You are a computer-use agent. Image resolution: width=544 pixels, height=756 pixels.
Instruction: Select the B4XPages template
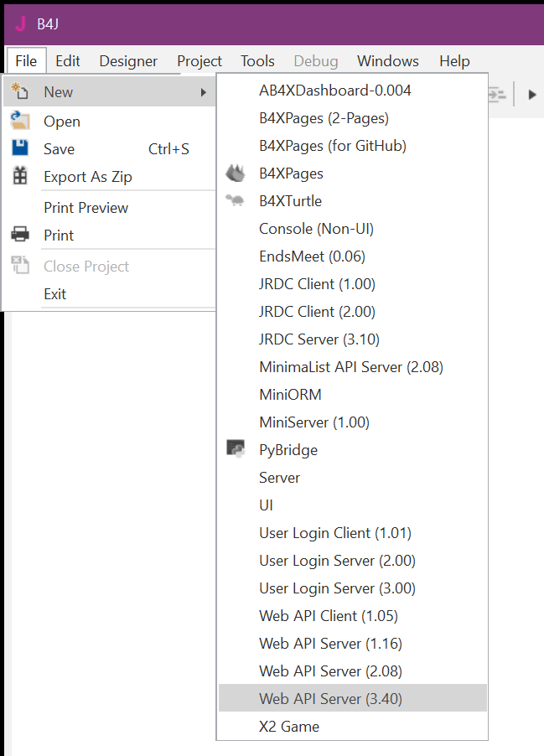(353, 173)
